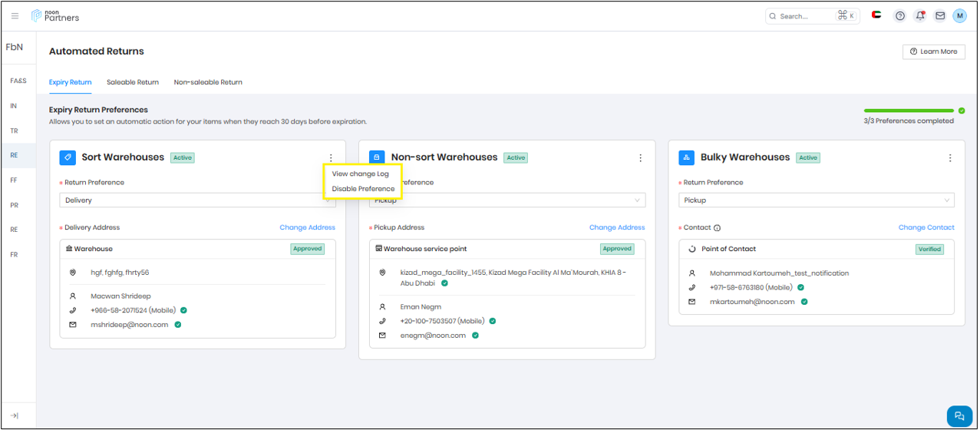
Task: Open the M user profile avatar
Action: click(x=959, y=16)
